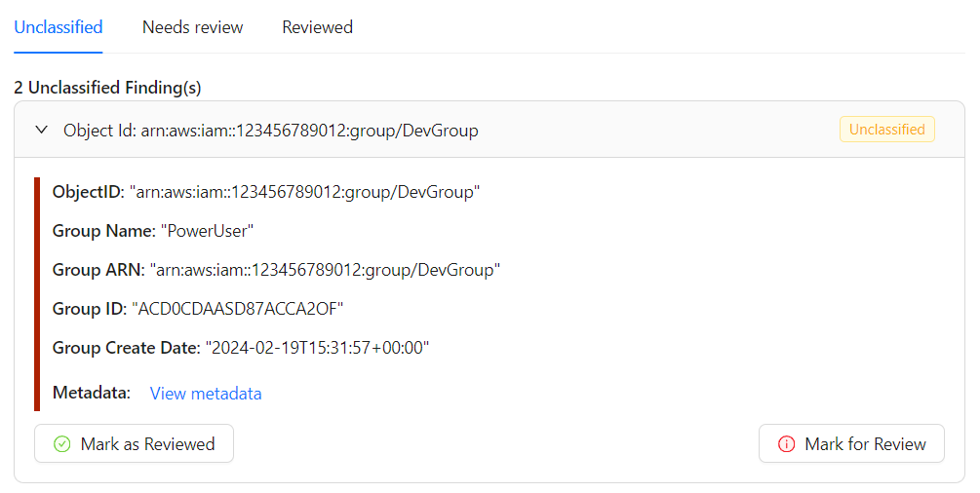This screenshot has height=493, width=980.
Task: Click the Object Id header title text
Action: point(270,130)
